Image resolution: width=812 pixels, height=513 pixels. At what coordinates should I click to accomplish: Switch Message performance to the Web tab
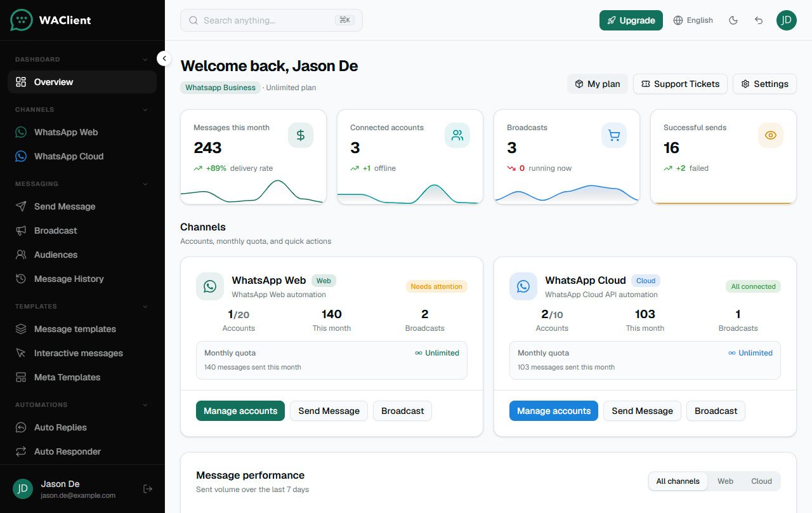point(725,481)
